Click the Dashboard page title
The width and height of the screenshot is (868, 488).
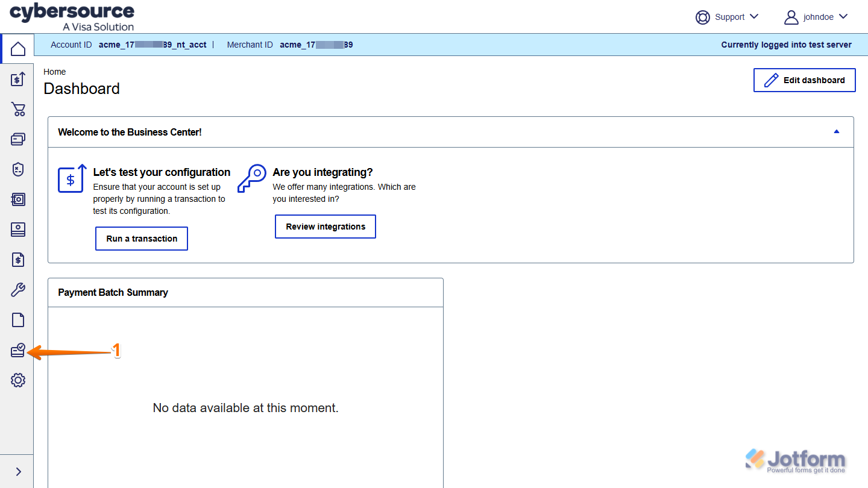(x=82, y=89)
